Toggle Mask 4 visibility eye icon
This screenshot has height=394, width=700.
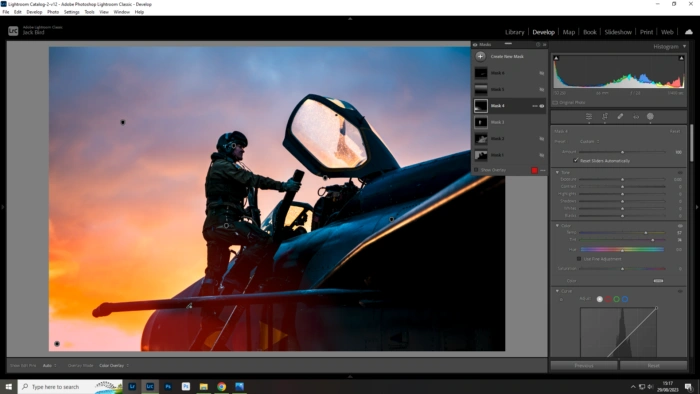[542, 106]
